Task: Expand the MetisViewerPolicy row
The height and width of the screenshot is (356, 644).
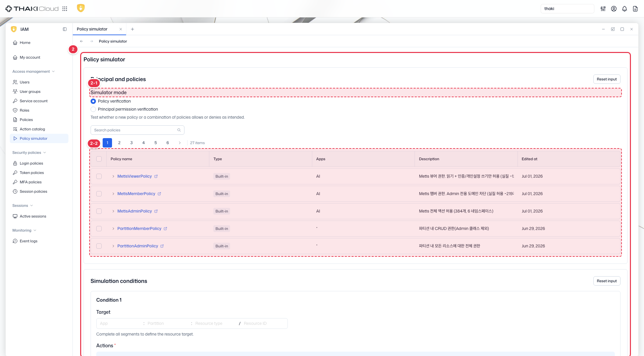Action: point(113,176)
